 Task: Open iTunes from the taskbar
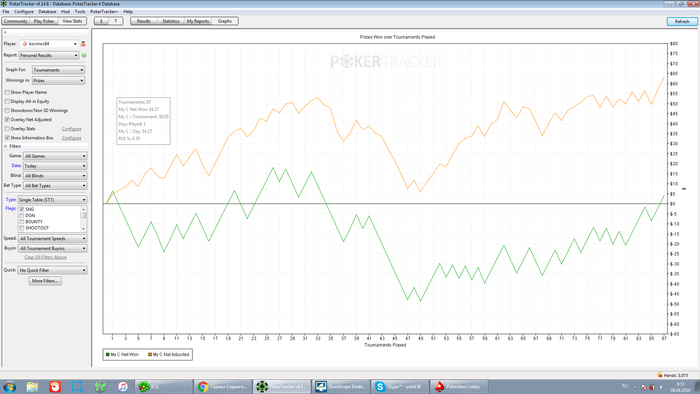click(123, 386)
